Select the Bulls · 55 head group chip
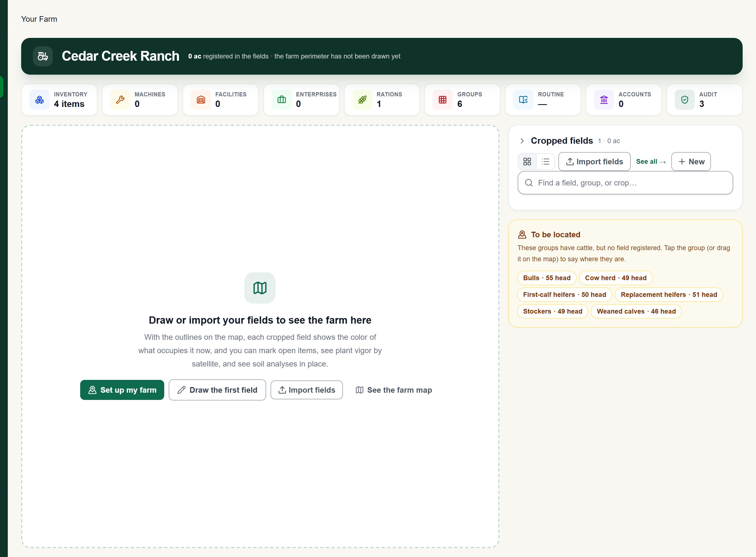This screenshot has height=557, width=756. [547, 278]
